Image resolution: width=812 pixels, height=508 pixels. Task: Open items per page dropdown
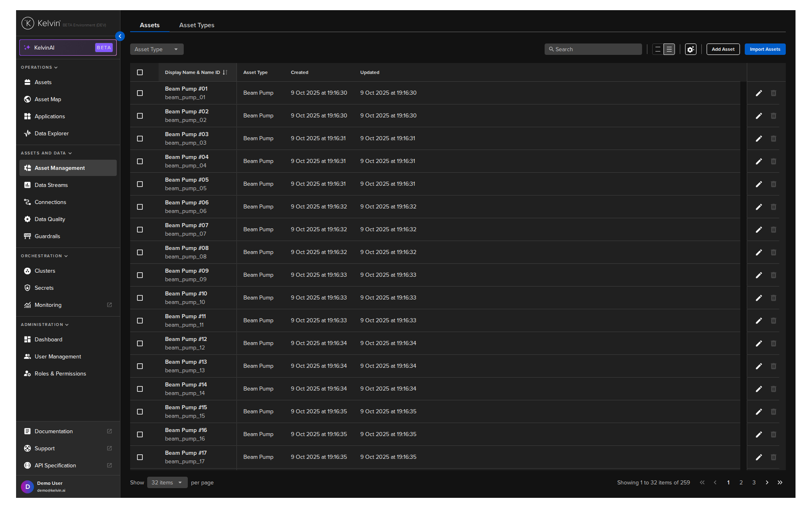(x=167, y=483)
